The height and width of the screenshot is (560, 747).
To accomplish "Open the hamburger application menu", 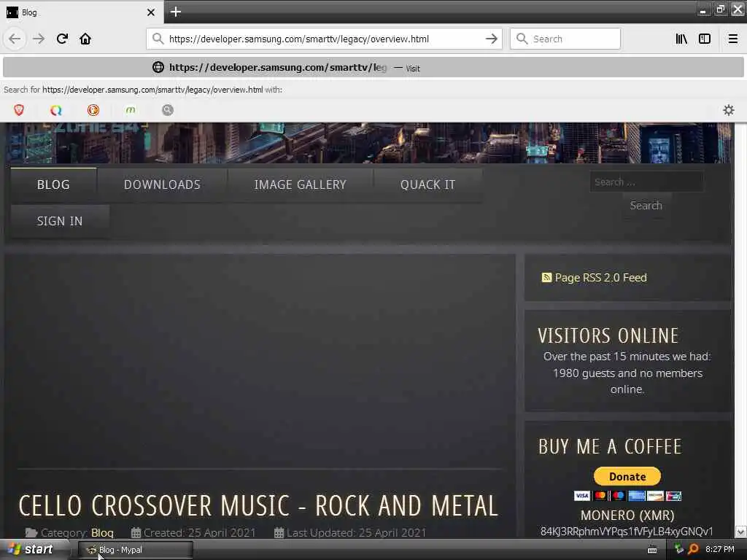I will pos(733,39).
